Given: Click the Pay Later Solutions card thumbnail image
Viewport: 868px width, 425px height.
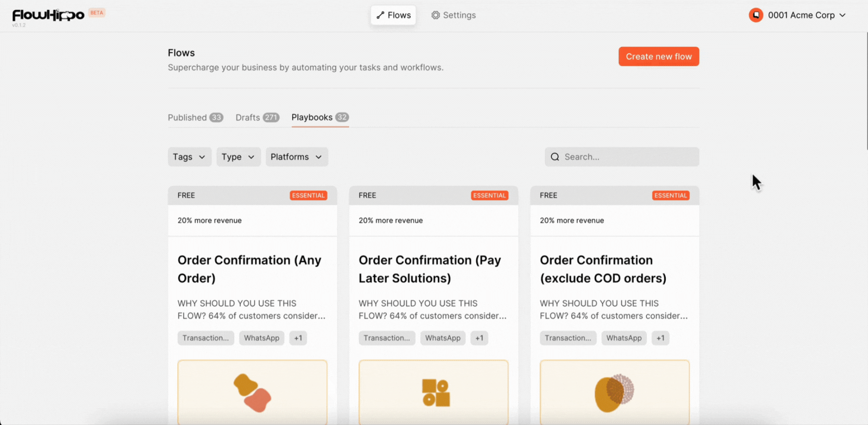Looking at the screenshot, I should pos(434,393).
